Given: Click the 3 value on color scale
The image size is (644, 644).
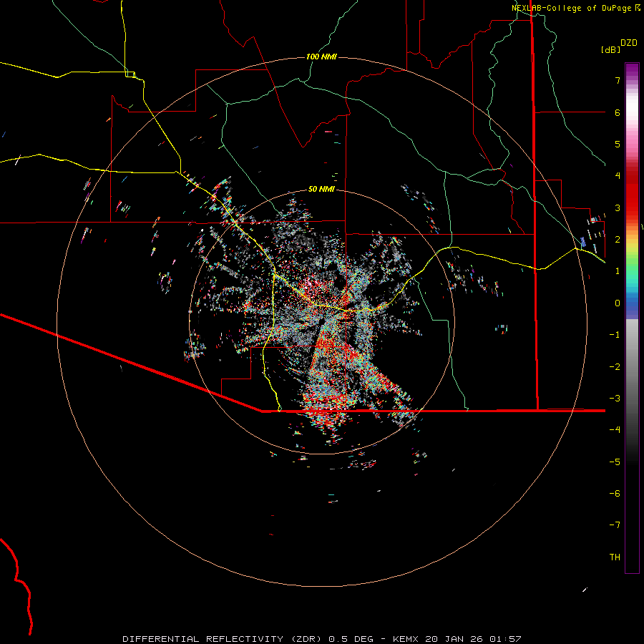Looking at the screenshot, I should pyautogui.click(x=618, y=208).
